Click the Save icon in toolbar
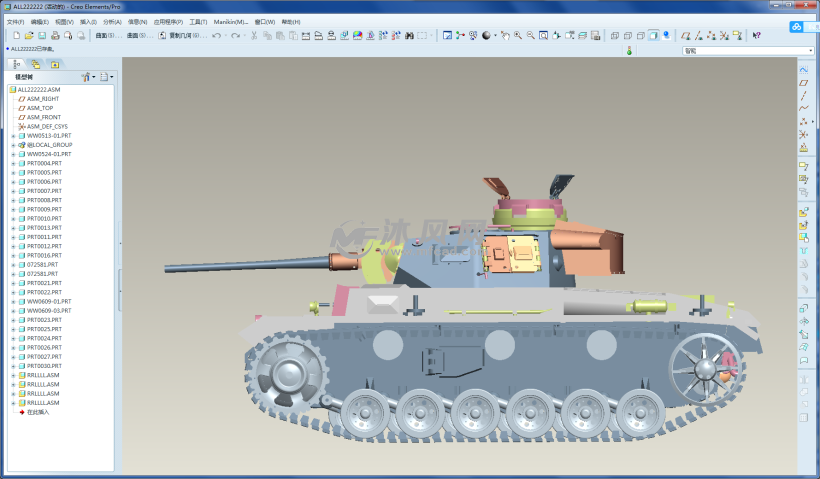Screen dimensions: 820x479 point(43,35)
